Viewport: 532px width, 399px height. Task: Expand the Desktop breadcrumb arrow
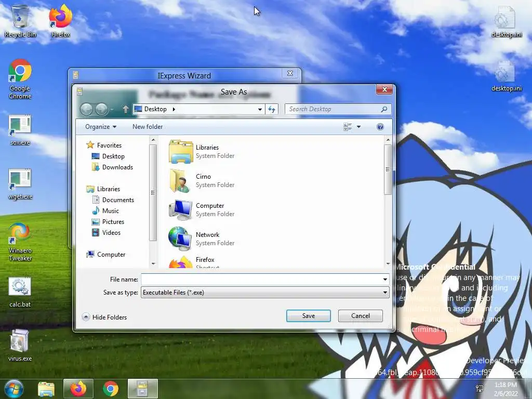174,109
